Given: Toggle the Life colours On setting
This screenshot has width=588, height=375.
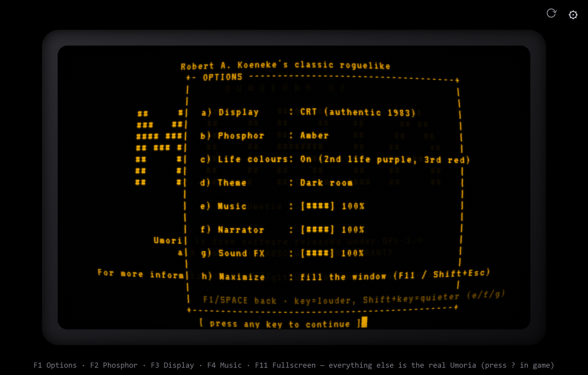Looking at the screenshot, I should [x=335, y=159].
